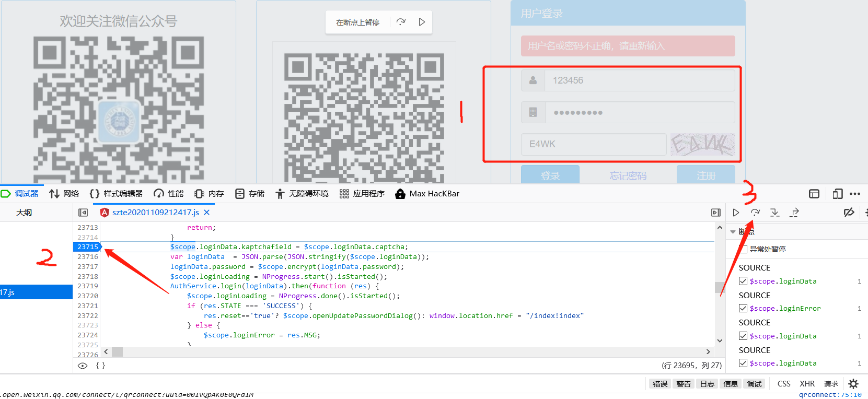This screenshot has width=868, height=399.
Task: Open responsive design mode icon
Action: click(x=837, y=194)
